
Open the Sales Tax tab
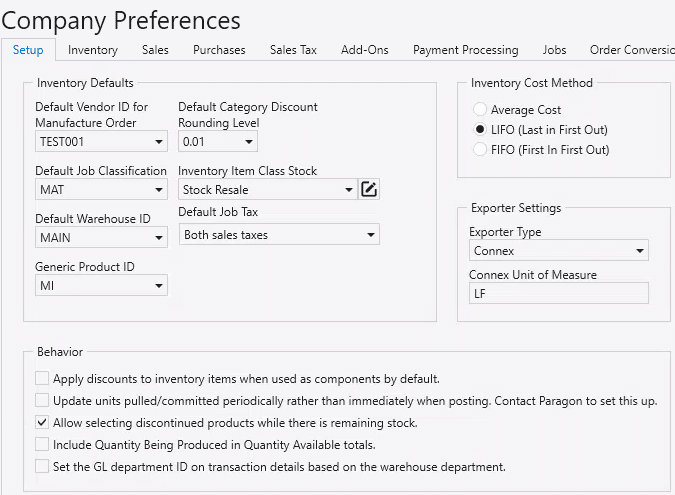[x=293, y=50]
